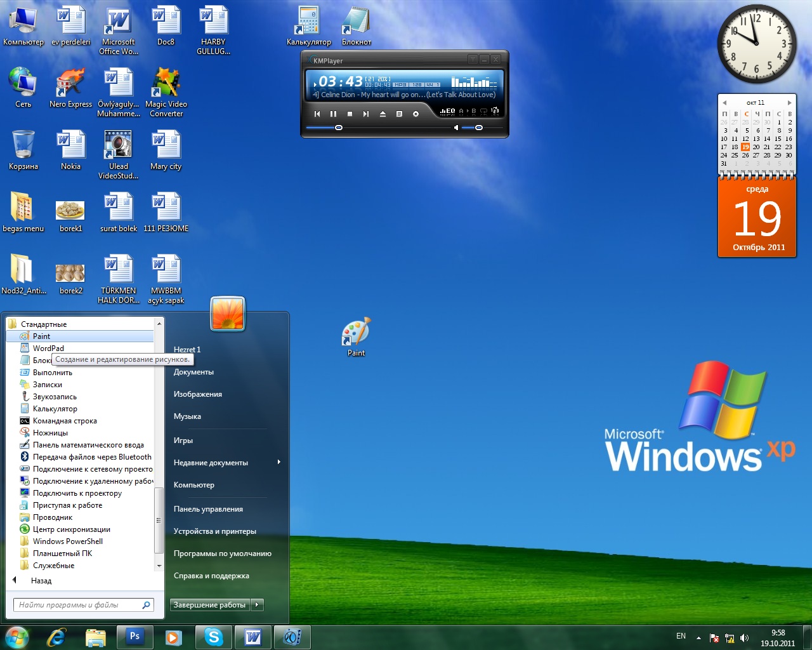Screen dimensions: 812x650
Task: Toggle the 123 shuffle order in KMPlayer
Action: click(x=495, y=111)
